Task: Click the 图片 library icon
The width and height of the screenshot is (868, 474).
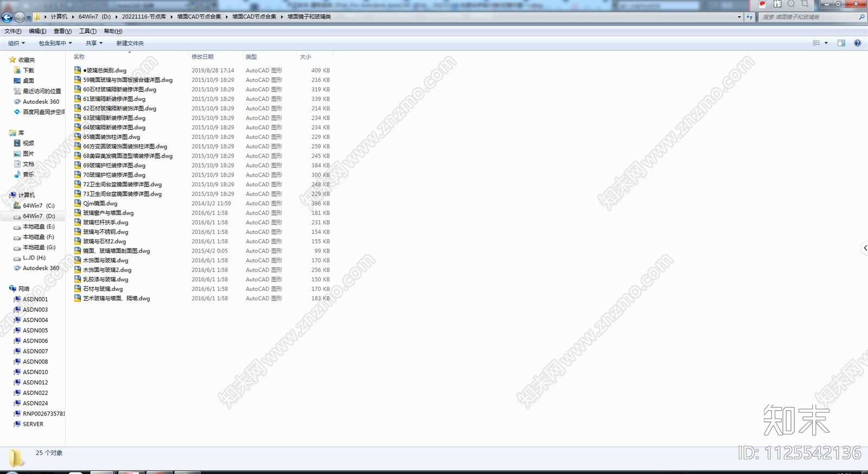Action: 17,154
